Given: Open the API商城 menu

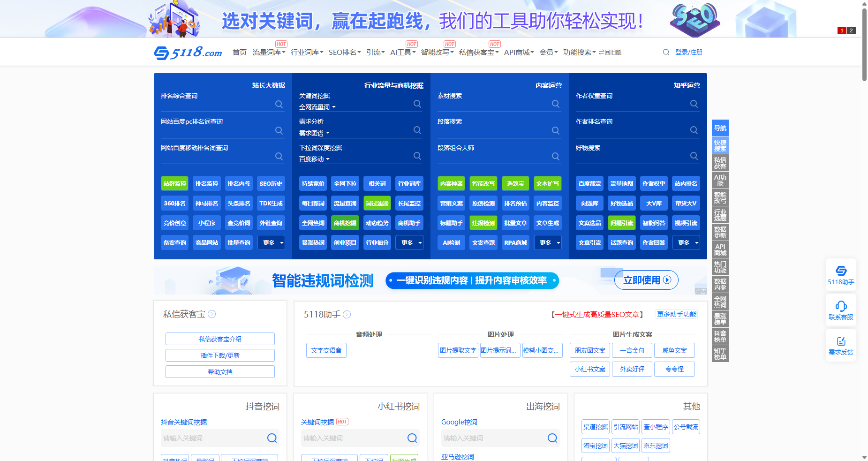Looking at the screenshot, I should point(519,53).
